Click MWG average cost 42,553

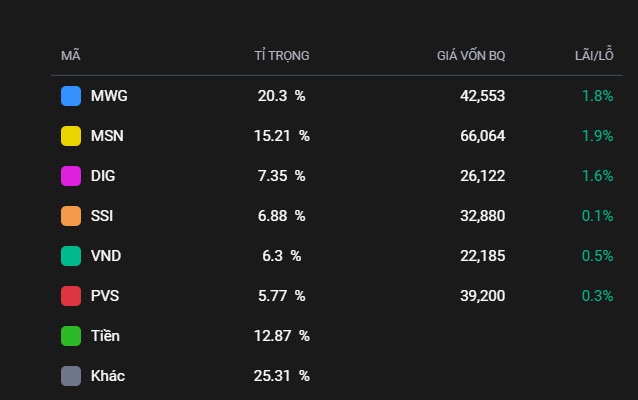tap(482, 96)
